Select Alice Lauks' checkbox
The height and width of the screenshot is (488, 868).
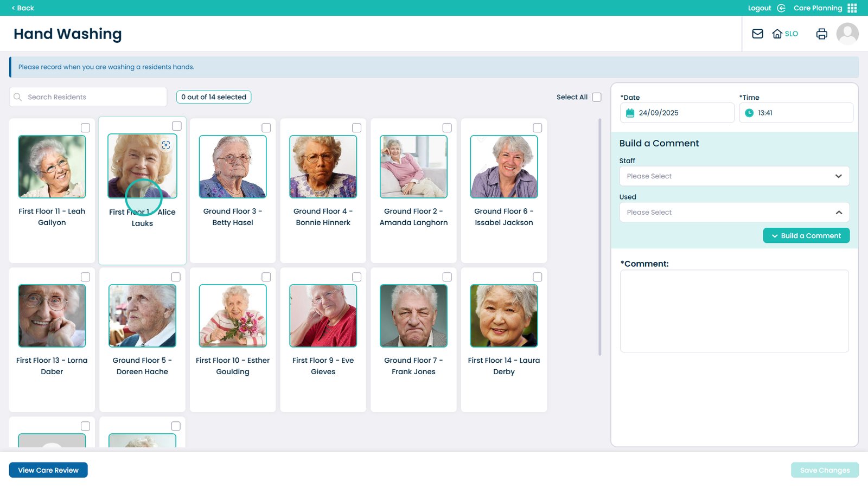pyautogui.click(x=177, y=126)
